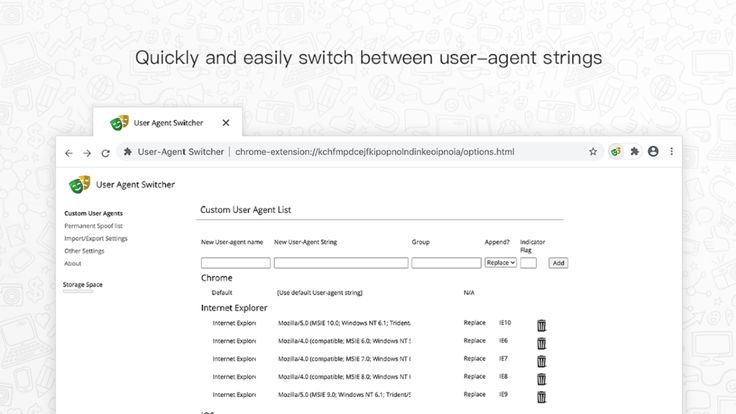Click Replace in the IE8 row

tap(475, 376)
